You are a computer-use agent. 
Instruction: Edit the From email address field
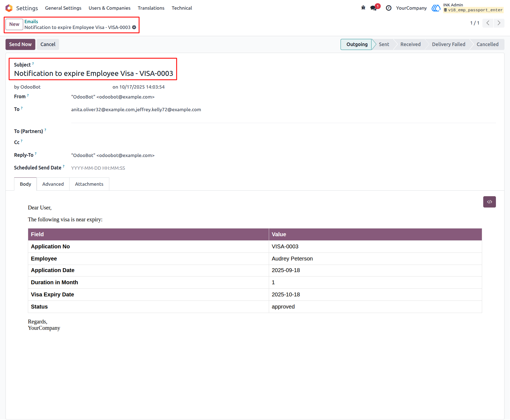283,97
